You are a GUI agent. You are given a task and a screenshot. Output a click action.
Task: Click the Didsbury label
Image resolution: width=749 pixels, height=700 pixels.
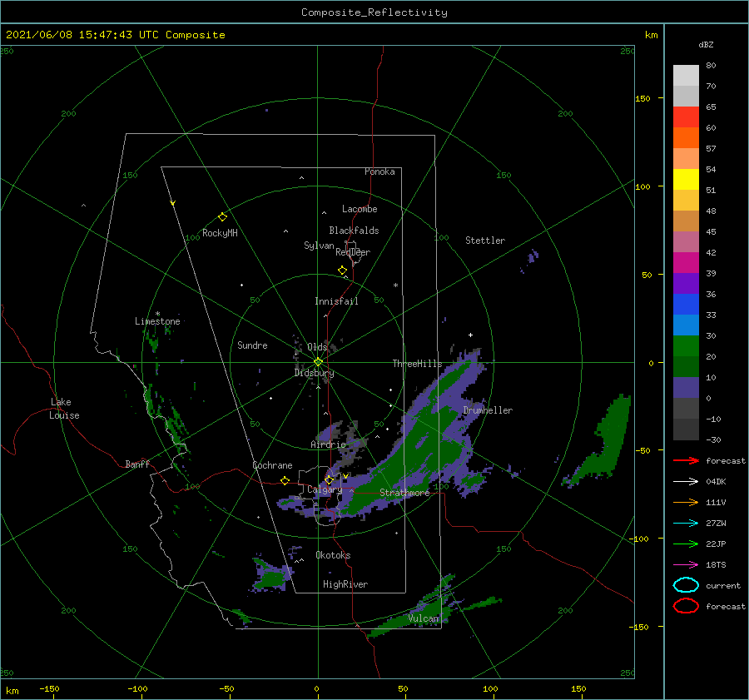tap(315, 373)
